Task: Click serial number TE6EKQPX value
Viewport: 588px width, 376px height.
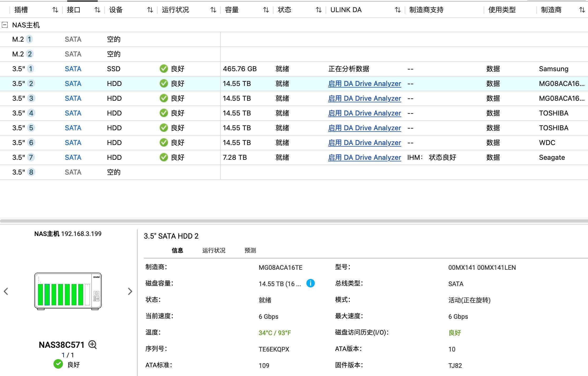Action: (x=274, y=349)
